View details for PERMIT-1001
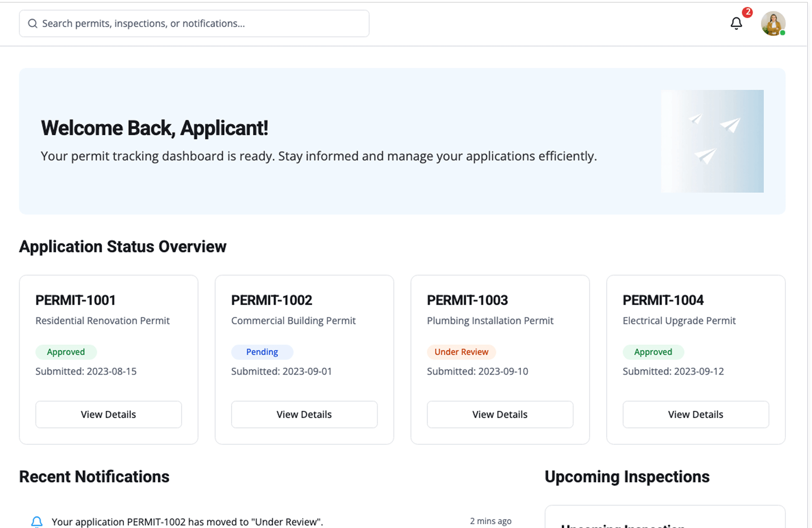Image resolution: width=812 pixels, height=528 pixels. [109, 414]
